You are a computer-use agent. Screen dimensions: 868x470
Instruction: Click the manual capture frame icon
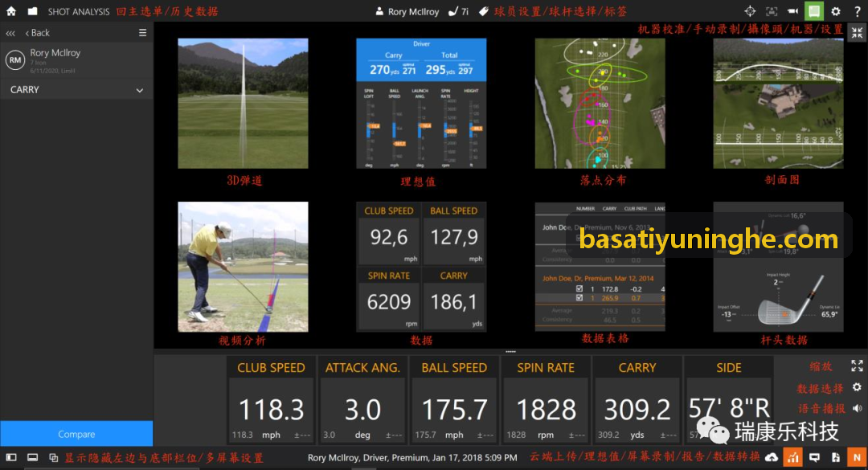(772, 11)
